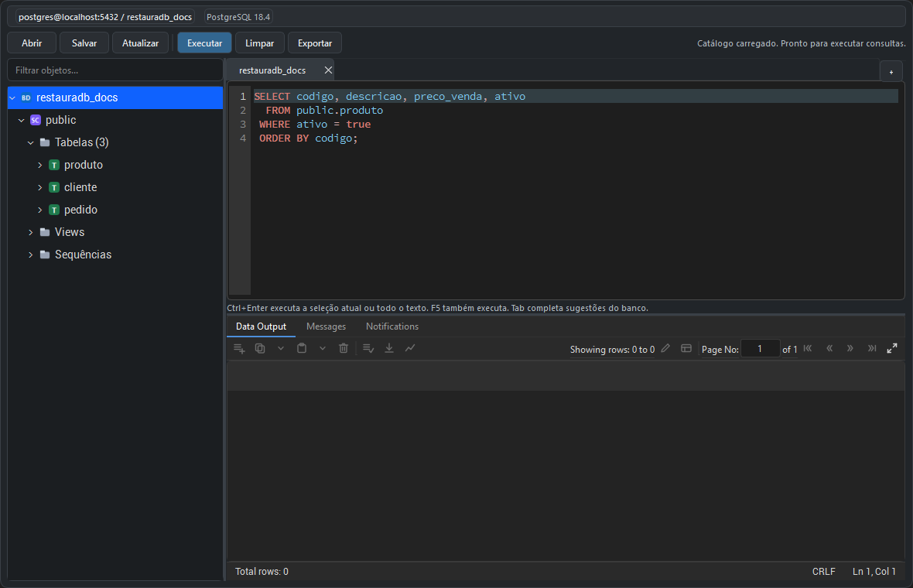Click the Total rows: 0 status
The height and width of the screenshot is (588, 913).
[x=262, y=572]
